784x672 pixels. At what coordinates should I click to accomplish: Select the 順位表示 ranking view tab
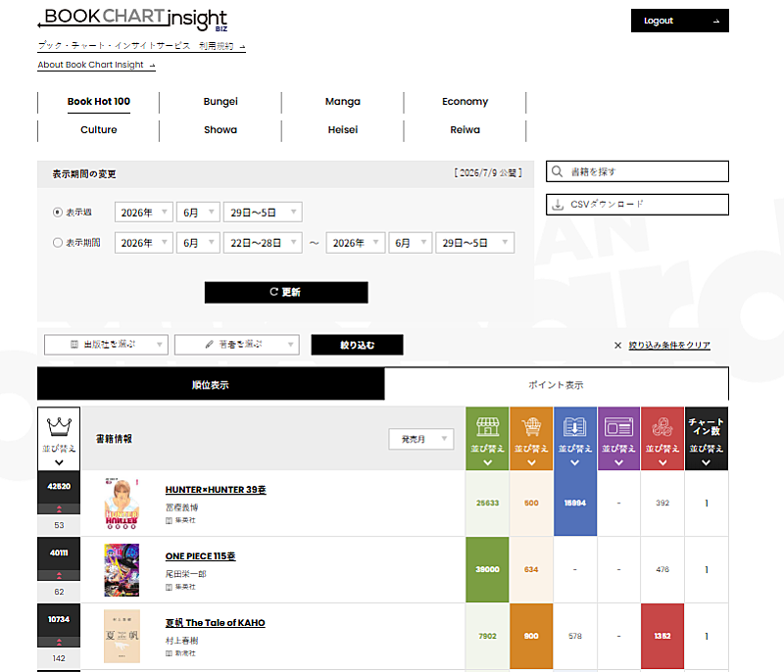[211, 384]
